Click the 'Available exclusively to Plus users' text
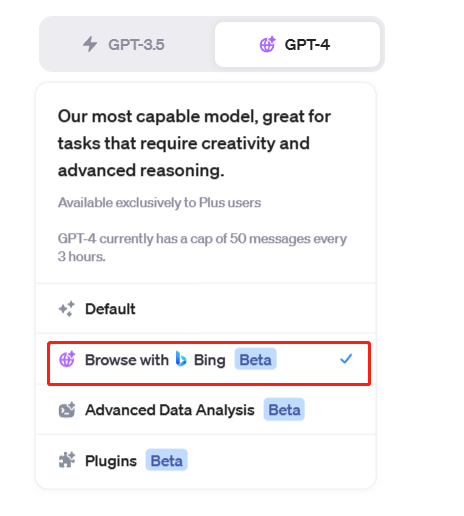This screenshot has height=516, width=464. (159, 203)
